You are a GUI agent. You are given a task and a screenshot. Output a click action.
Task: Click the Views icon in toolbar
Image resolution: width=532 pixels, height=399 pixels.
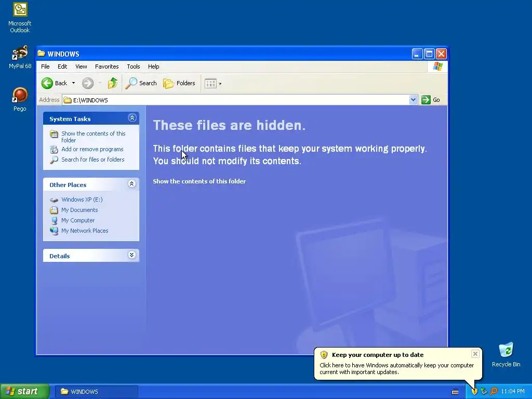pos(210,84)
